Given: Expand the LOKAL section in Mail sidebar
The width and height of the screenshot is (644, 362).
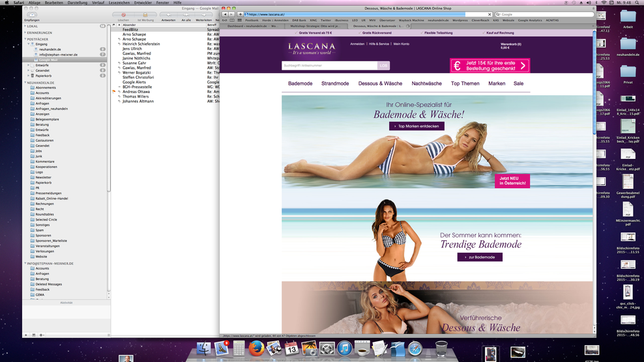Looking at the screenshot, I should click(25, 26).
